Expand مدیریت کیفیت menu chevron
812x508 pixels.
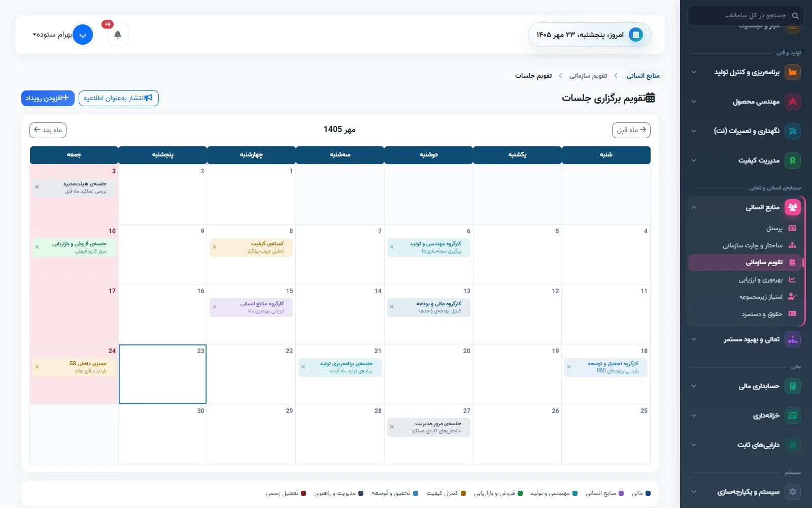click(694, 161)
